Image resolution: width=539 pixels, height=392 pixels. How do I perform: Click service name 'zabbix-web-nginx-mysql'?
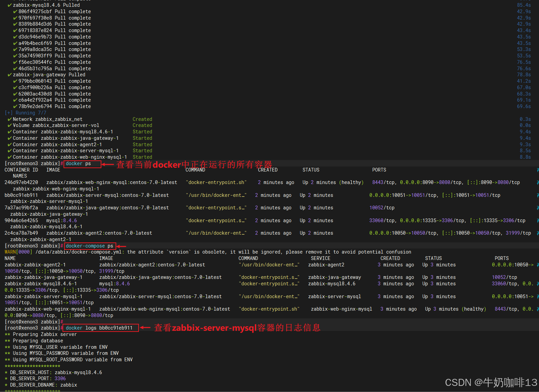point(341,309)
